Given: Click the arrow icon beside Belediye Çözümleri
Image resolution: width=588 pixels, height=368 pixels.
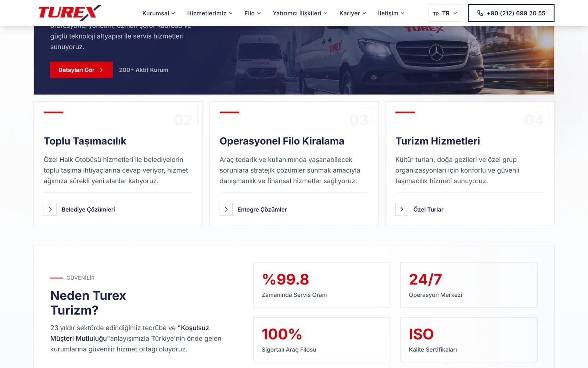Looking at the screenshot, I should [50, 209].
